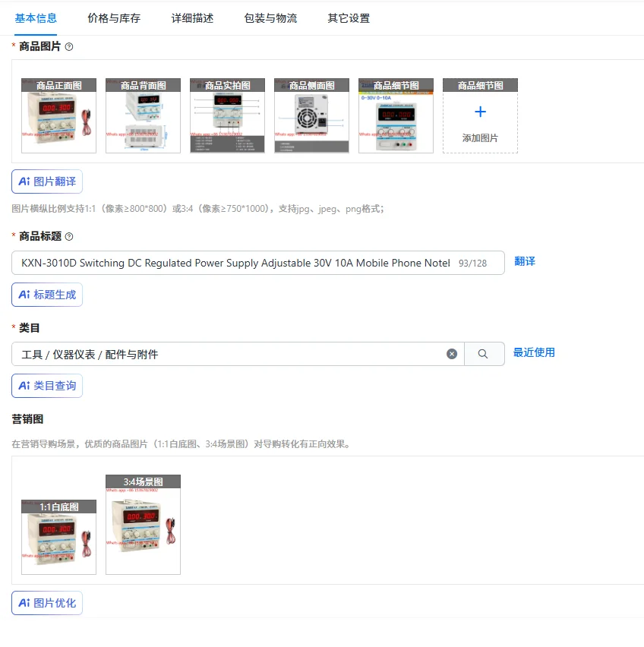Select the 商品侧面图 thumbnail
Viewport: 644px width, 647px height.
tap(311, 115)
